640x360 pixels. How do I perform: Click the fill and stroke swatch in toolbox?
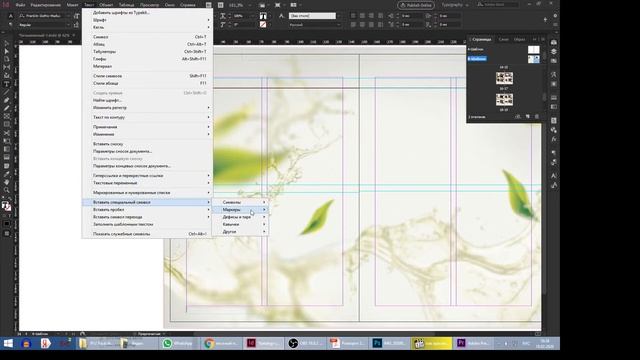coord(7,206)
